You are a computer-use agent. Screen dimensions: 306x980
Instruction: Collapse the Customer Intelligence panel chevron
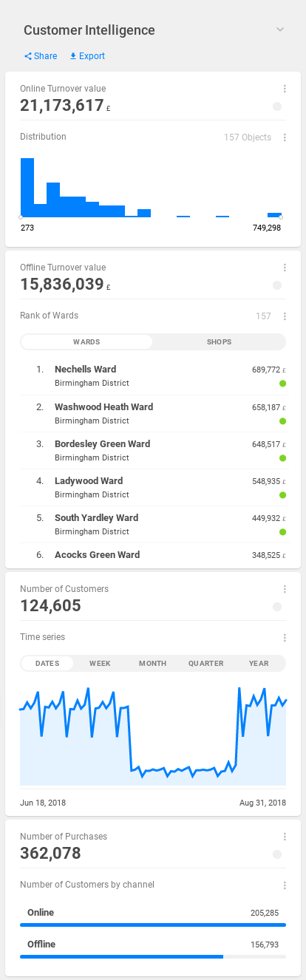pyautogui.click(x=280, y=30)
